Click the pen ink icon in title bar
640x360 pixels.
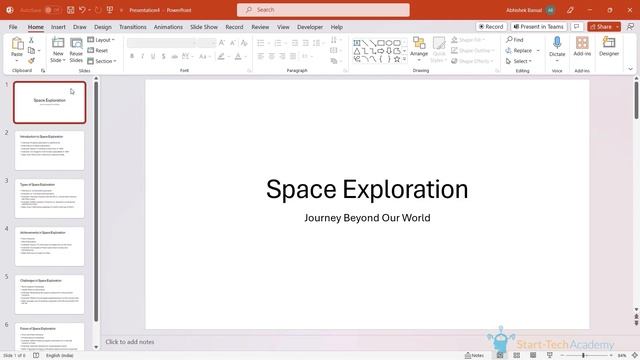(570, 10)
